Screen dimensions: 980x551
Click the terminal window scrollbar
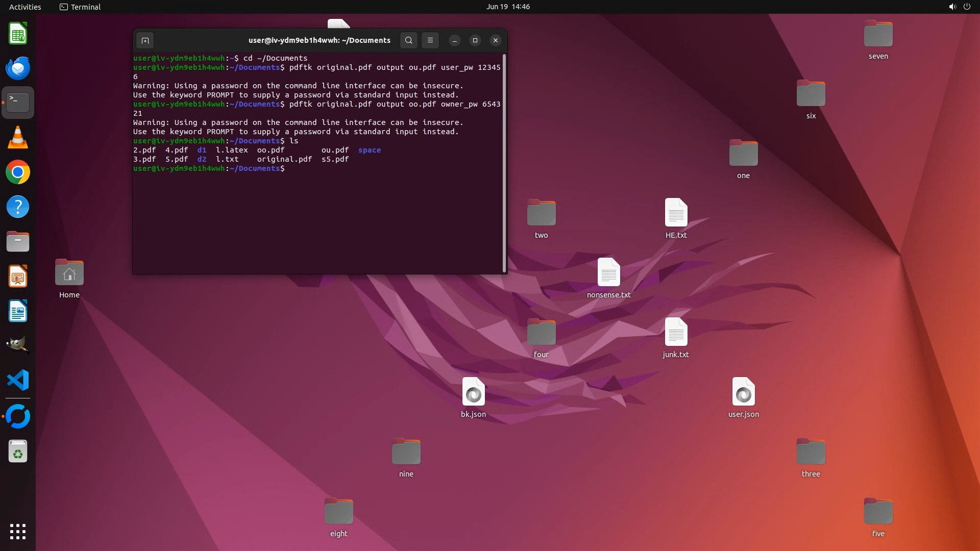(504, 163)
